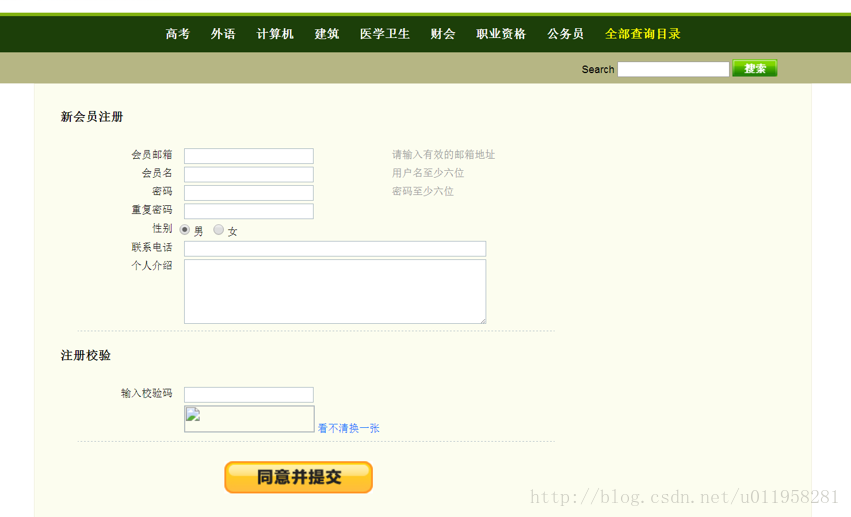Focus the 输入校验码 input field
851x517 pixels.
249,394
